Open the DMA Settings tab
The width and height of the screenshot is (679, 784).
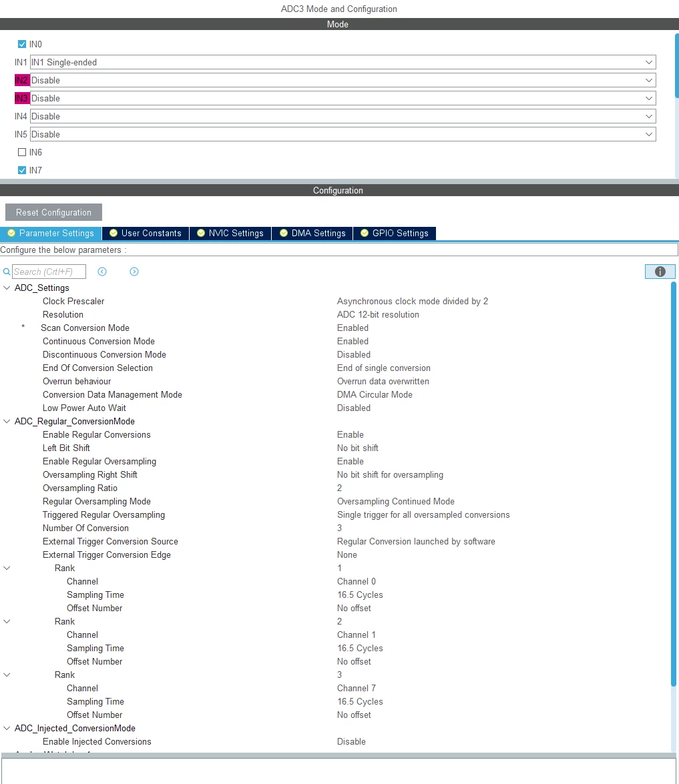click(312, 234)
